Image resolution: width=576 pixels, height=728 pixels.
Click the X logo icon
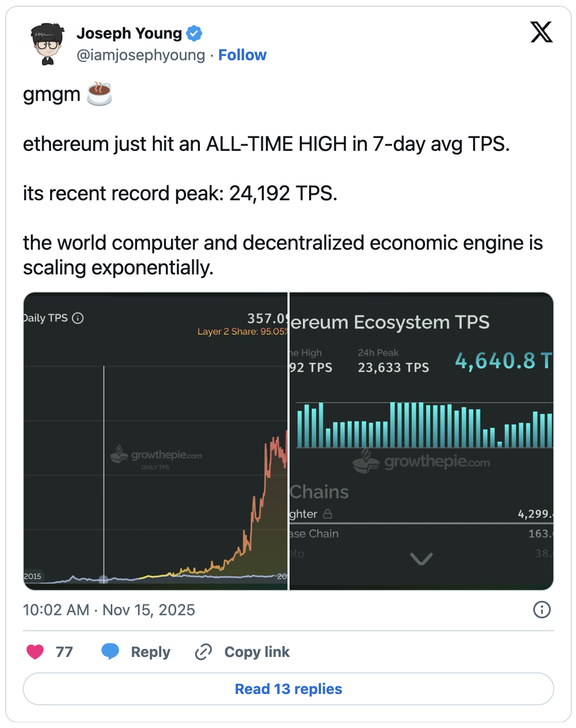click(x=541, y=32)
